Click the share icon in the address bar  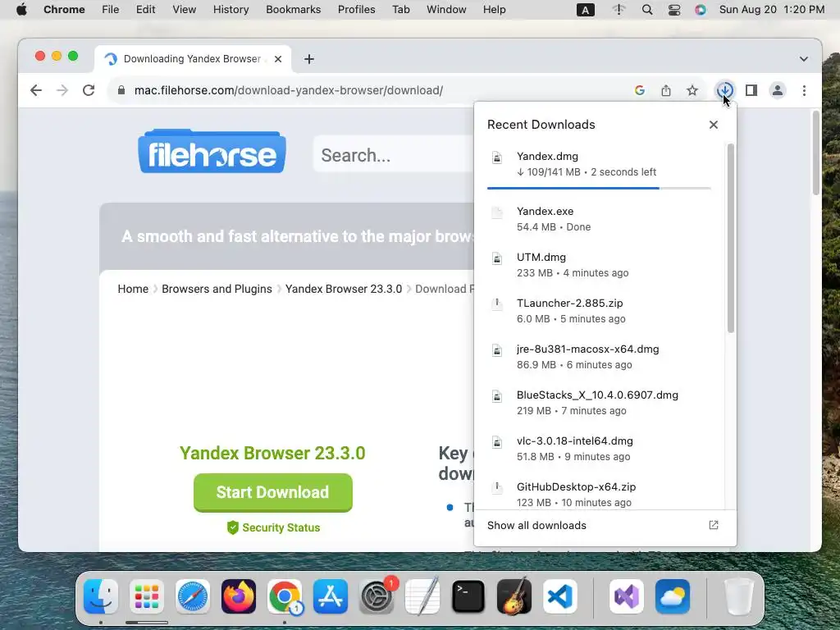(x=666, y=90)
